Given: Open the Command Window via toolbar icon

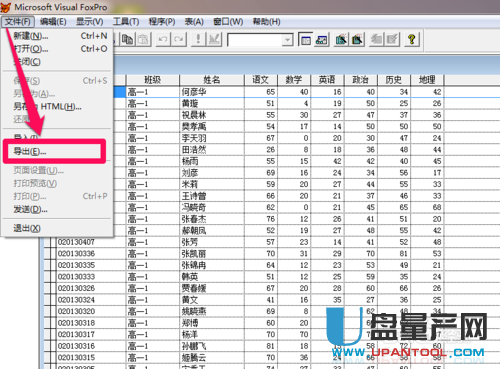Looking at the screenshot, I should (x=305, y=40).
